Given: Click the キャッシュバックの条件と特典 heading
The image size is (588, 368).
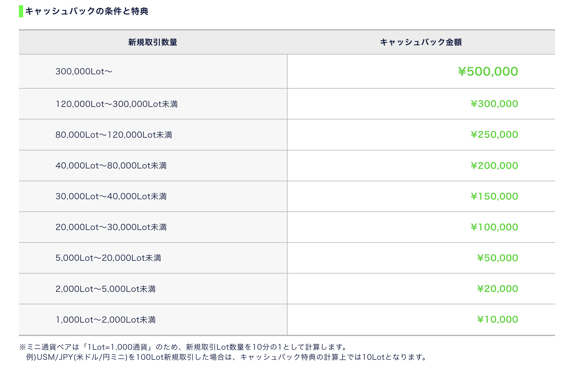Looking at the screenshot, I should pos(87,11).
